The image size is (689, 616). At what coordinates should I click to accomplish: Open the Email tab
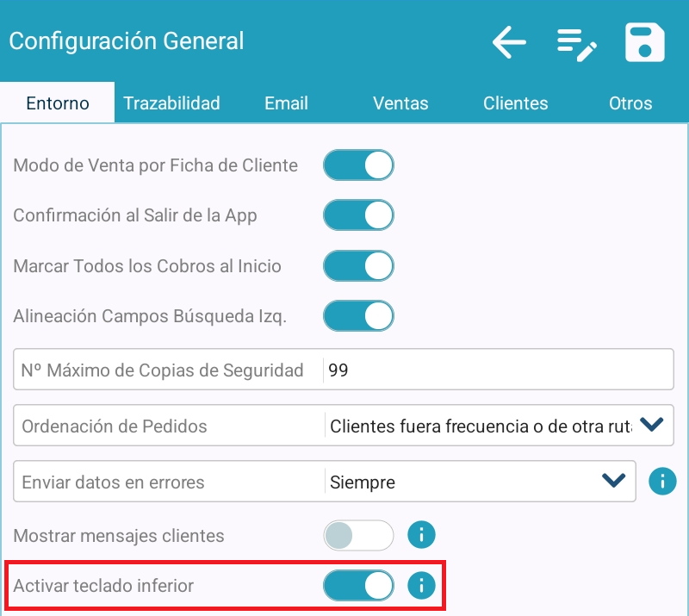coord(286,103)
